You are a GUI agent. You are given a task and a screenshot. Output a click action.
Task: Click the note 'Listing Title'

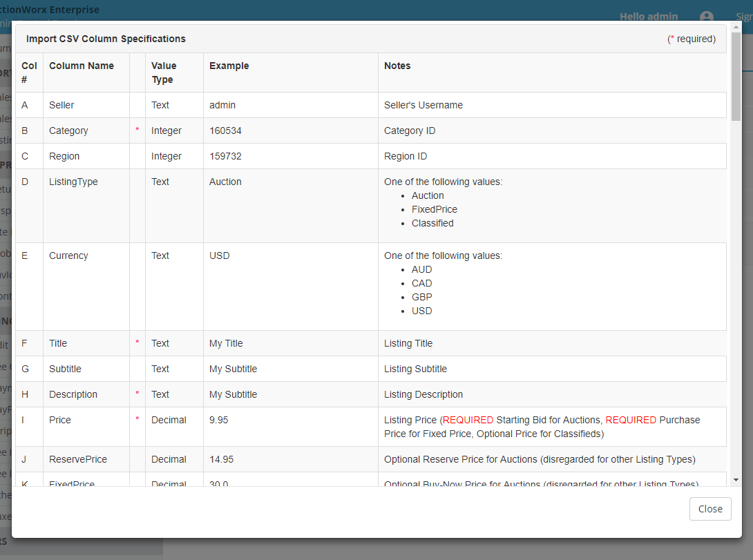[408, 343]
